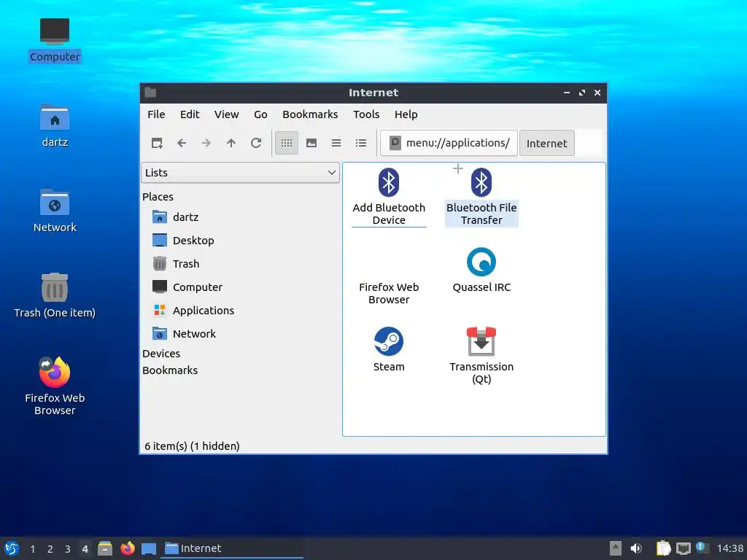The width and height of the screenshot is (747, 560).
Task: Switch to compact list view
Action: [336, 143]
